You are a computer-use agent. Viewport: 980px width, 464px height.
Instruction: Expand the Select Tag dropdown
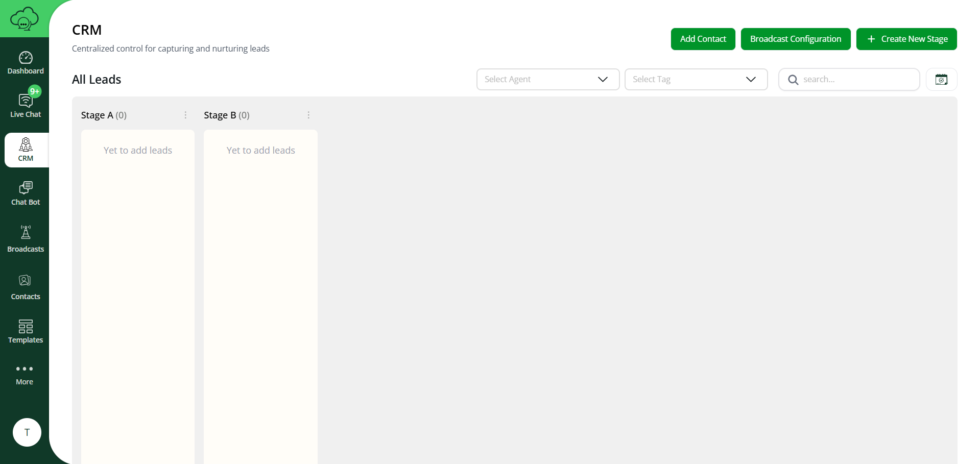(696, 80)
